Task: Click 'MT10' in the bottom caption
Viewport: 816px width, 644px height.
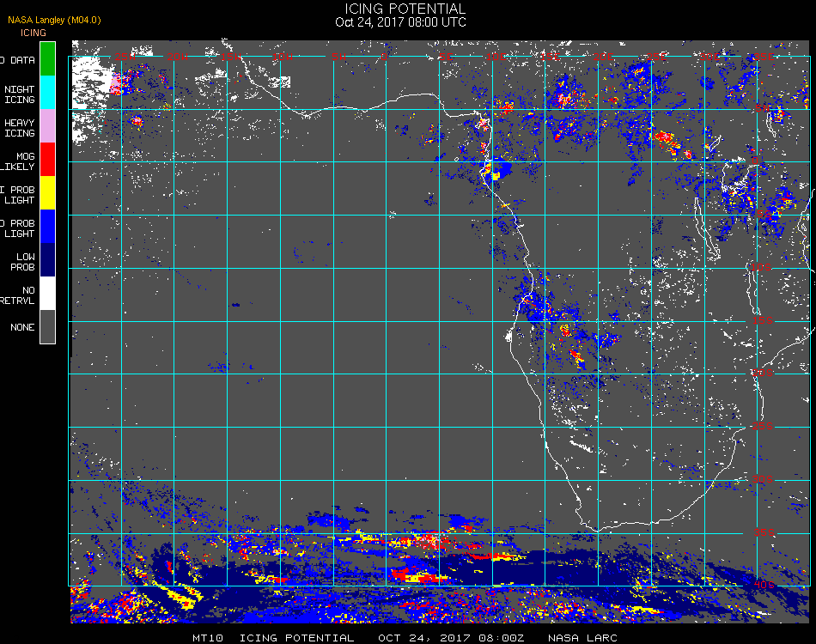Action: coord(208,638)
